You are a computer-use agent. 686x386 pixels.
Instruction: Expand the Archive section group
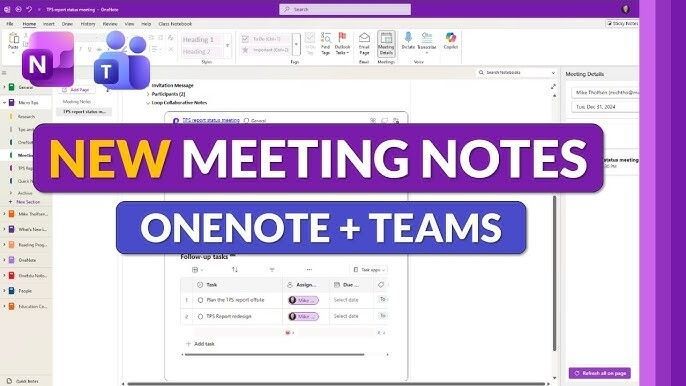[x=11, y=193]
